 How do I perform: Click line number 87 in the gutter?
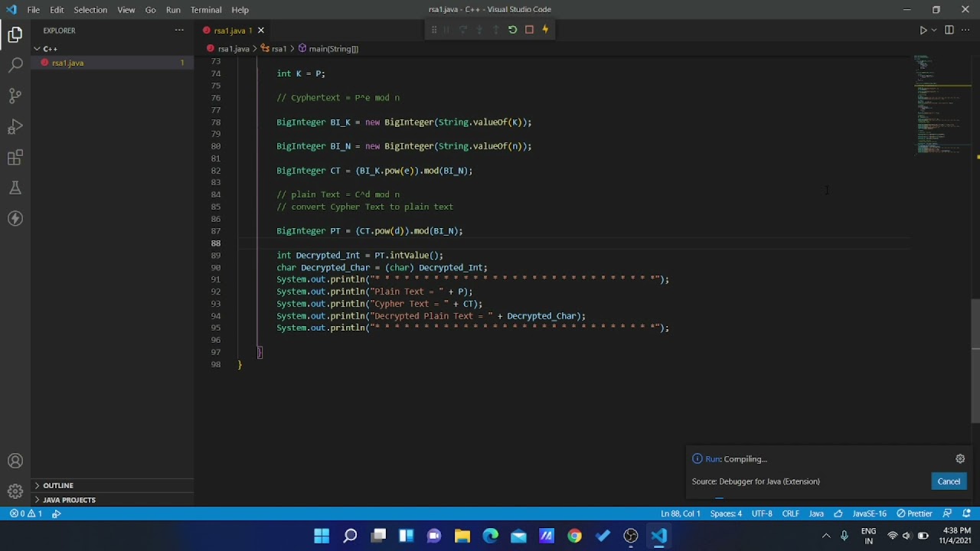(215, 231)
